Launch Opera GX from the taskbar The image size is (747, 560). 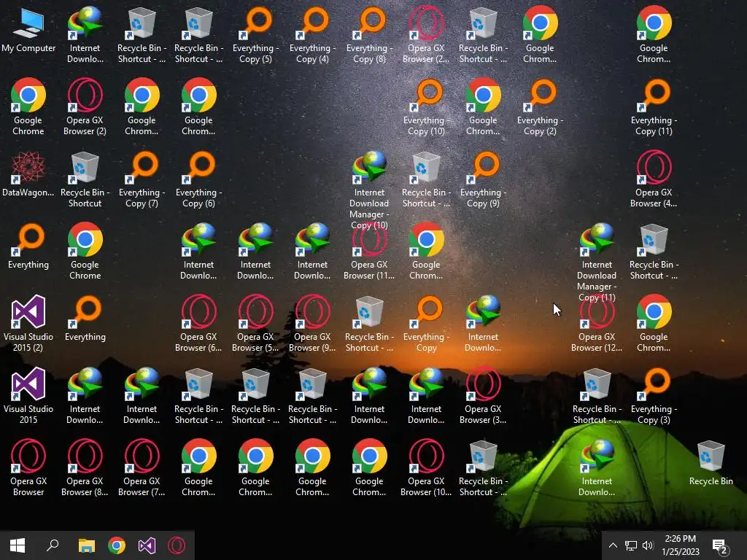pos(177,545)
